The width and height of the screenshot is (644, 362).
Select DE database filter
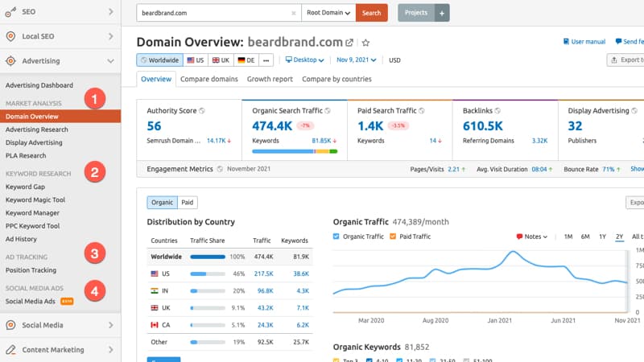click(246, 60)
